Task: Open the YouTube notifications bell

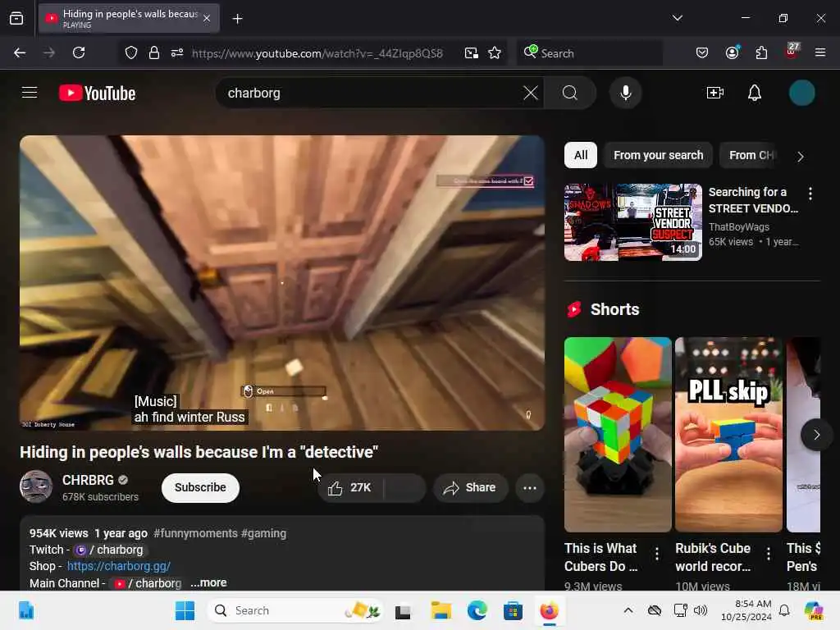Action: [x=755, y=93]
